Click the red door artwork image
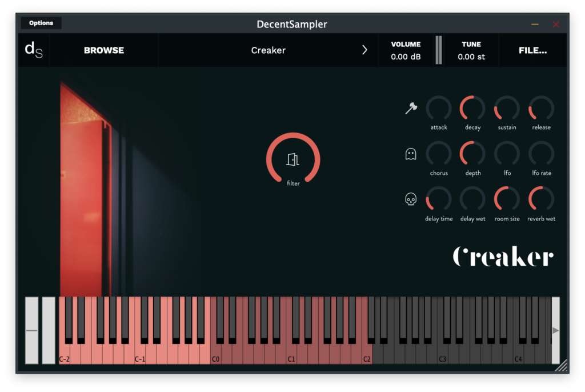Image resolution: width=585 pixels, height=392 pixels. pyautogui.click(x=86, y=190)
